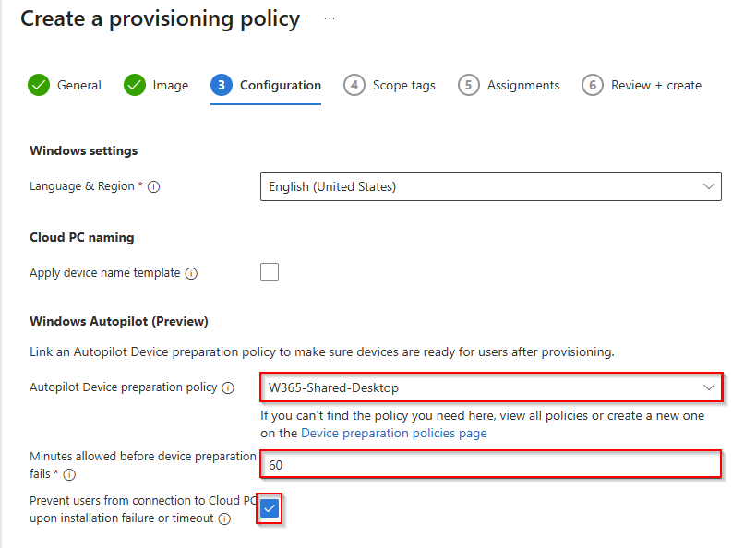Open the more options ellipsis beside the title

[330, 18]
